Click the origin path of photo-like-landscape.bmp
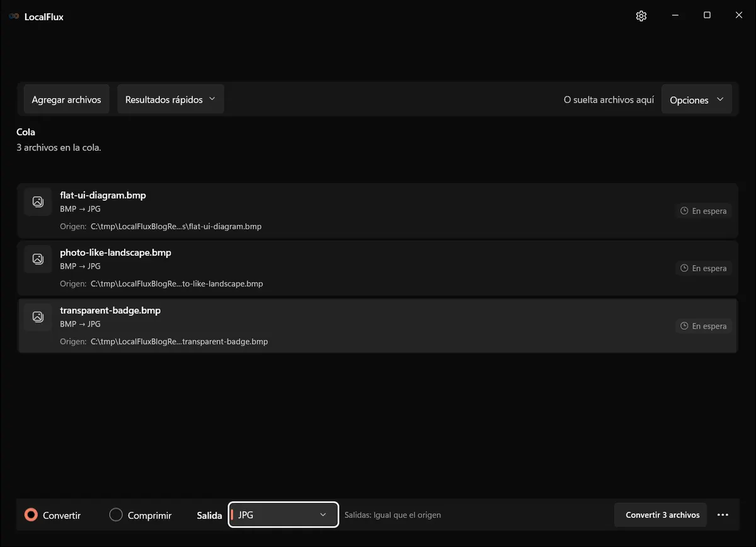Viewport: 756px width, 547px height. click(x=177, y=283)
